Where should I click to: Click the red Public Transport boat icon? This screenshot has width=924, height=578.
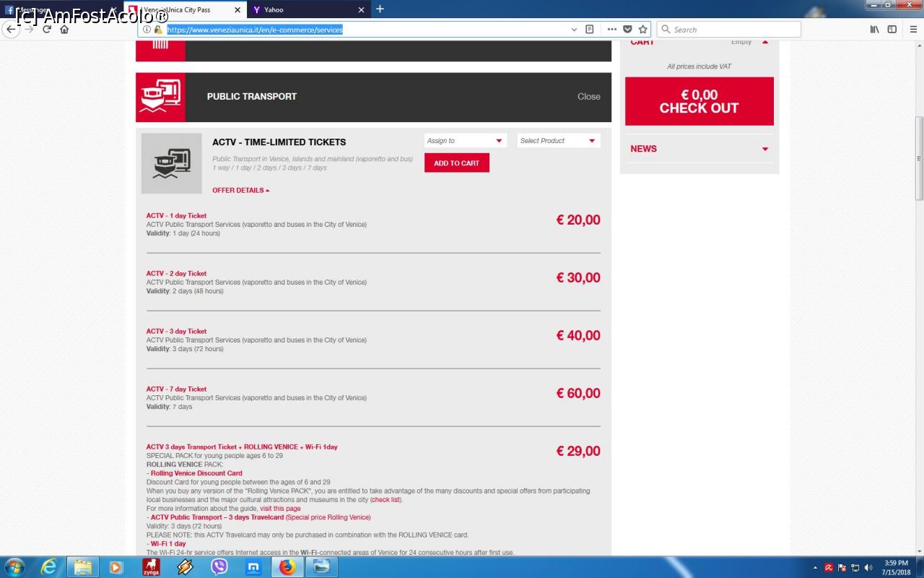[160, 97]
